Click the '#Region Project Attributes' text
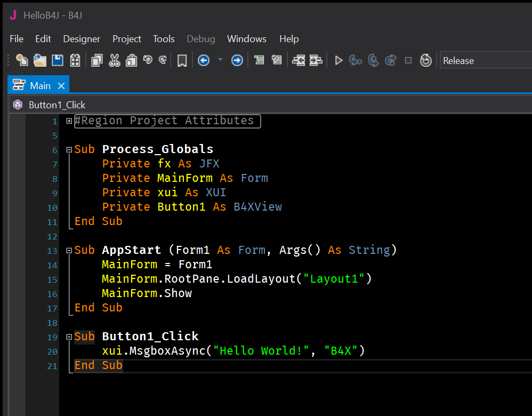 (x=164, y=121)
